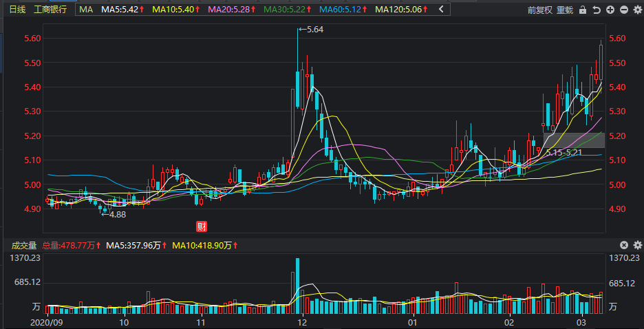The image size is (644, 329).
Task: Close the 成交量 volume panel
Action: [x=623, y=245]
